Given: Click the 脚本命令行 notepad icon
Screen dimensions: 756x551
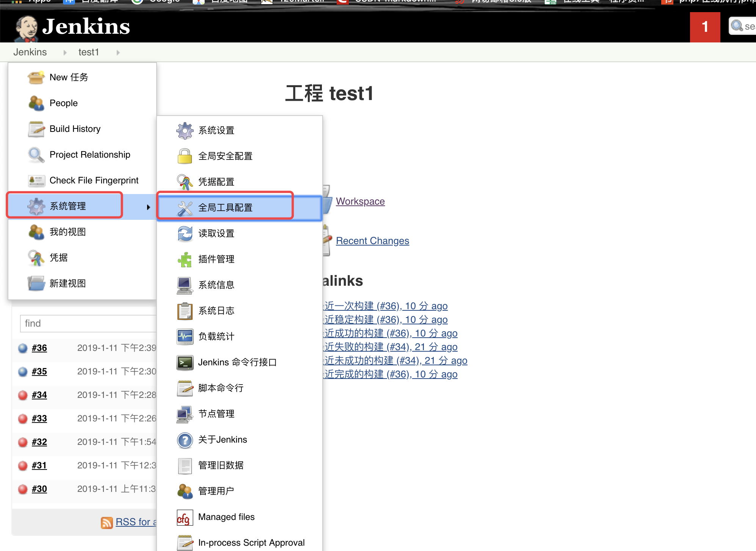Looking at the screenshot, I should point(185,388).
